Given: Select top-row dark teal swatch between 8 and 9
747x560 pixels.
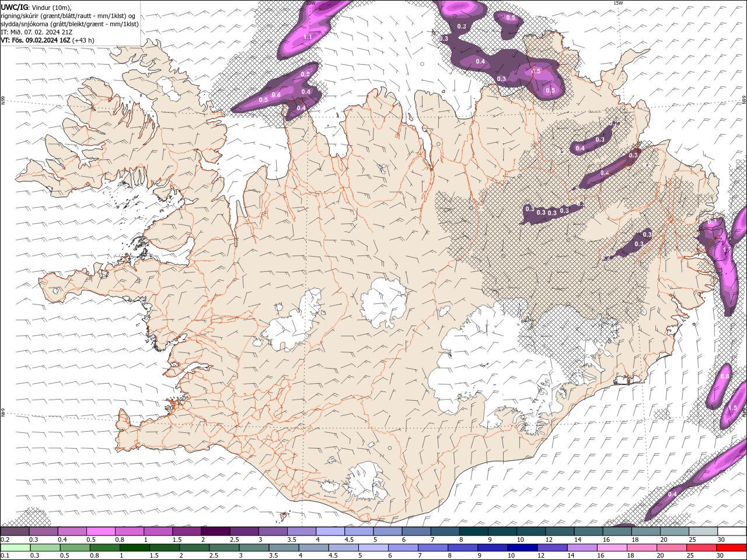Looking at the screenshot, I should point(473,531).
